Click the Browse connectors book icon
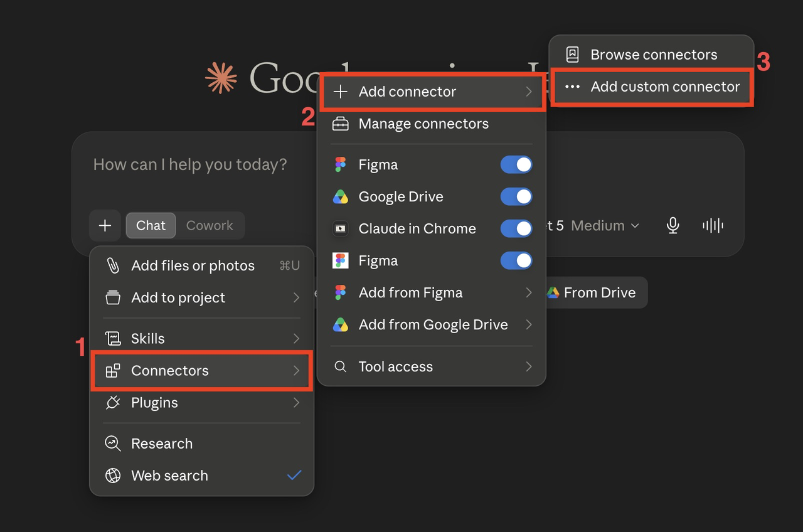803x532 pixels. [x=572, y=55]
